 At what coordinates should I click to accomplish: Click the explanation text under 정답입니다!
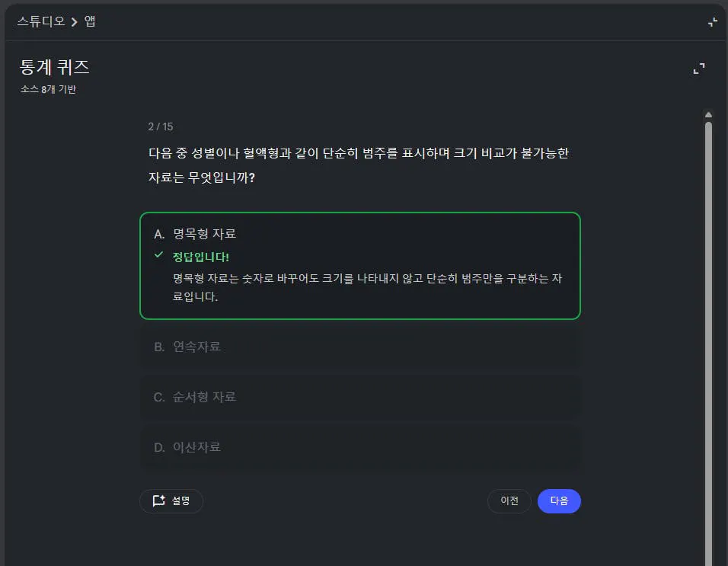click(367, 287)
